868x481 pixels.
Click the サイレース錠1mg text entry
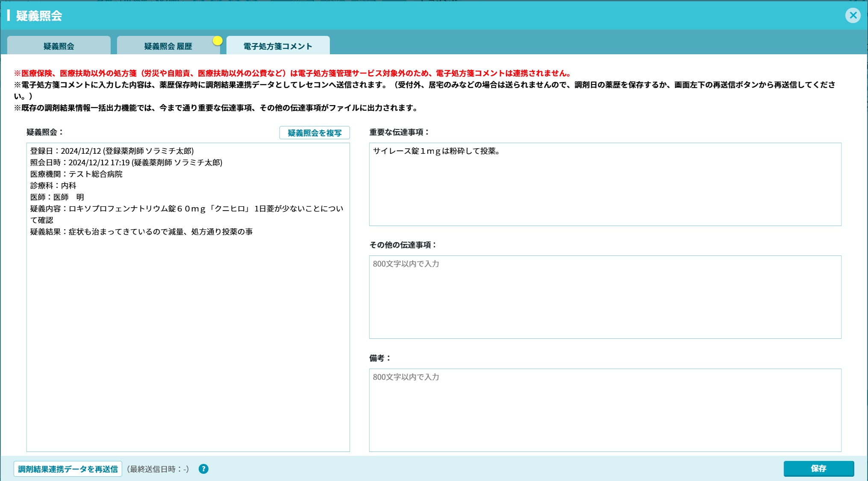(436, 151)
